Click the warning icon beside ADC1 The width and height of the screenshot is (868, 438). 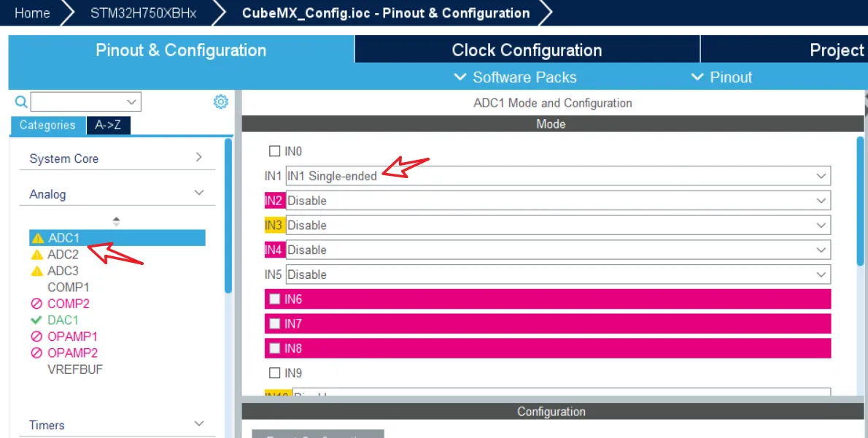point(38,239)
